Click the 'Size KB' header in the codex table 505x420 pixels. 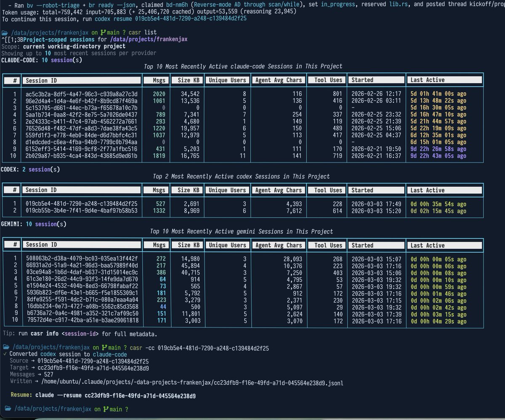coord(187,190)
